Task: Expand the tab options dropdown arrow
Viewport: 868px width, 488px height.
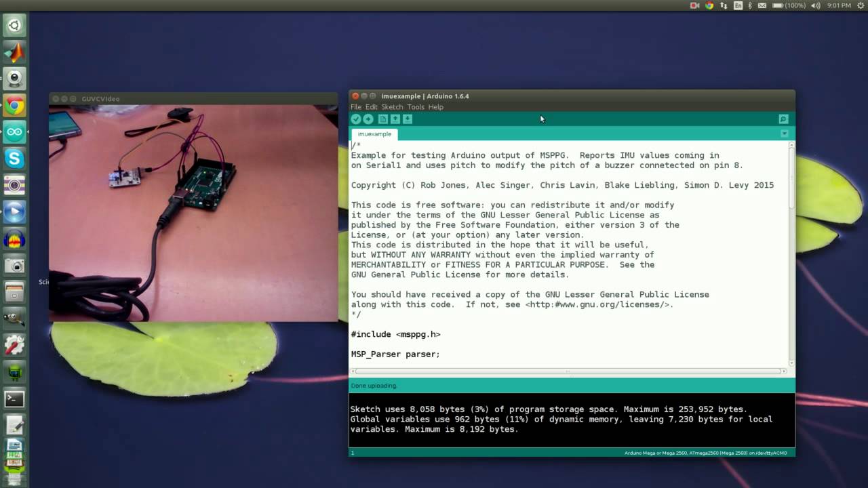Action: [785, 134]
